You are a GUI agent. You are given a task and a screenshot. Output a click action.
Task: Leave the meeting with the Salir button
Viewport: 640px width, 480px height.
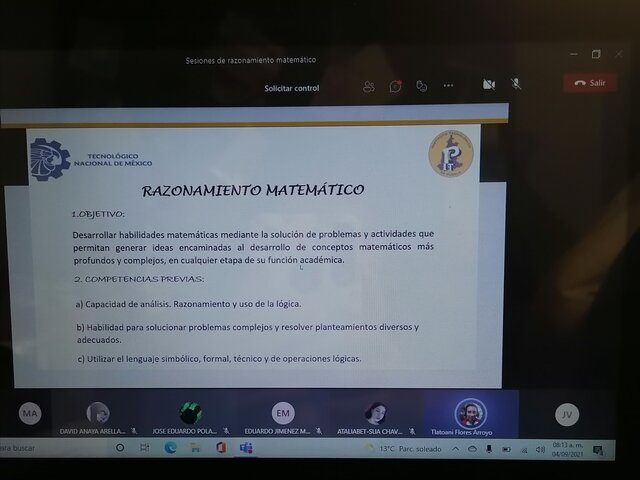[x=589, y=83]
